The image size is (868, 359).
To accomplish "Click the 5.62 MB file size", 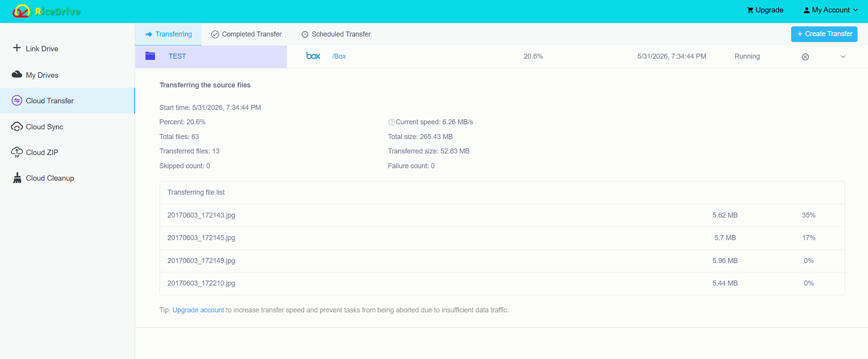I will pyautogui.click(x=725, y=215).
